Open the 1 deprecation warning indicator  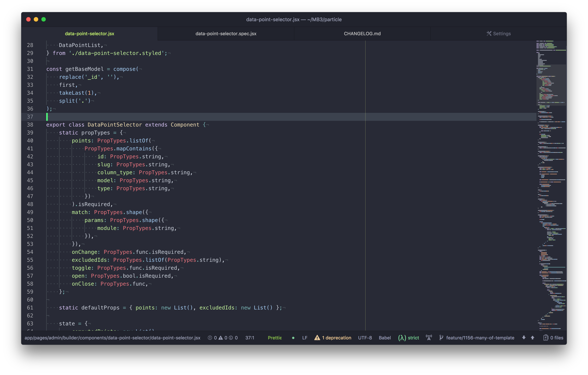pos(333,338)
